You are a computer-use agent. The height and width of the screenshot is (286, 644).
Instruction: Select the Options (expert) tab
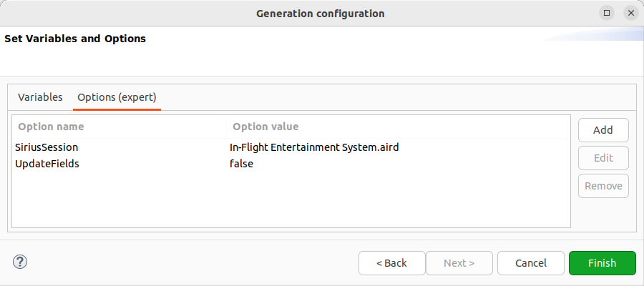117,97
